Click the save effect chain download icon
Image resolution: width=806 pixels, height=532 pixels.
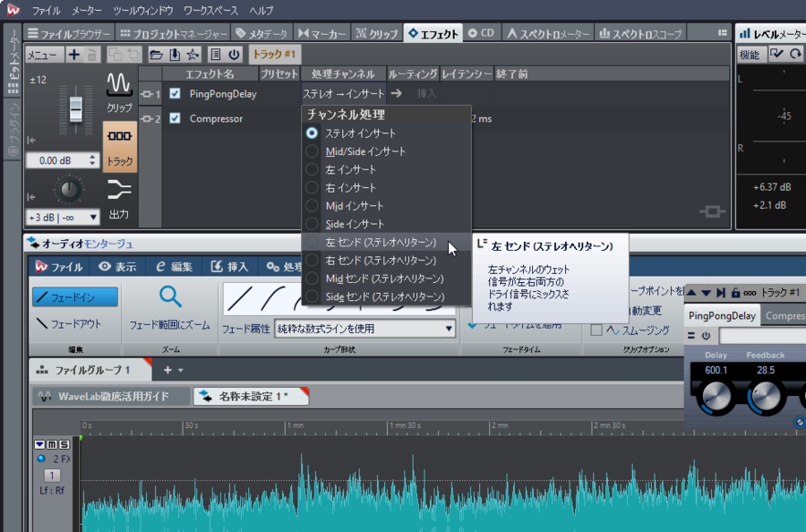[x=175, y=55]
